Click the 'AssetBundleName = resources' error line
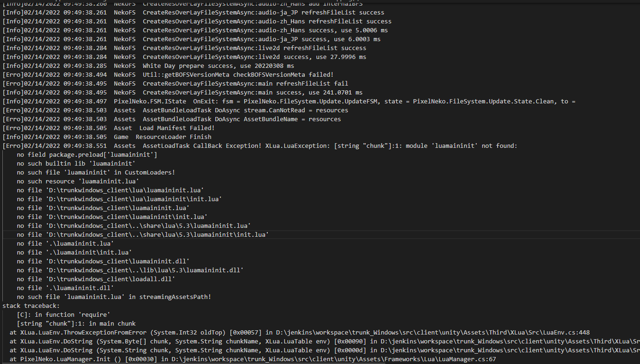This screenshot has height=364, width=640. 172,119
